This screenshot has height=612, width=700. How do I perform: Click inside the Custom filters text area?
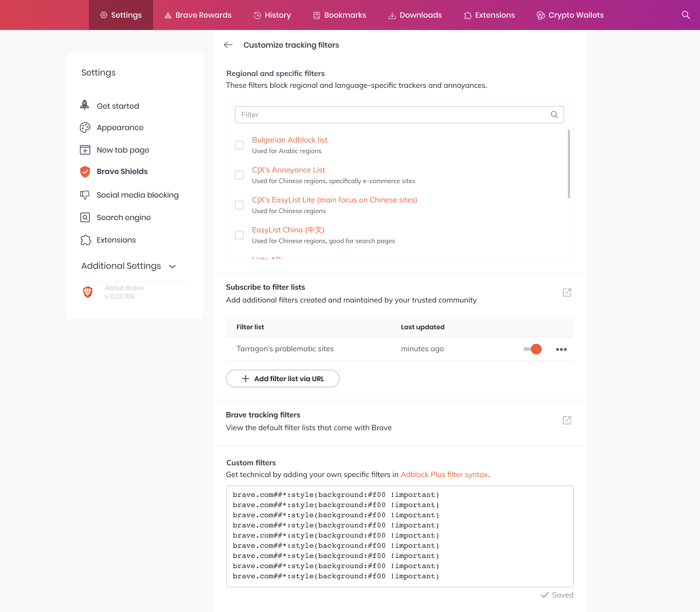coord(400,537)
